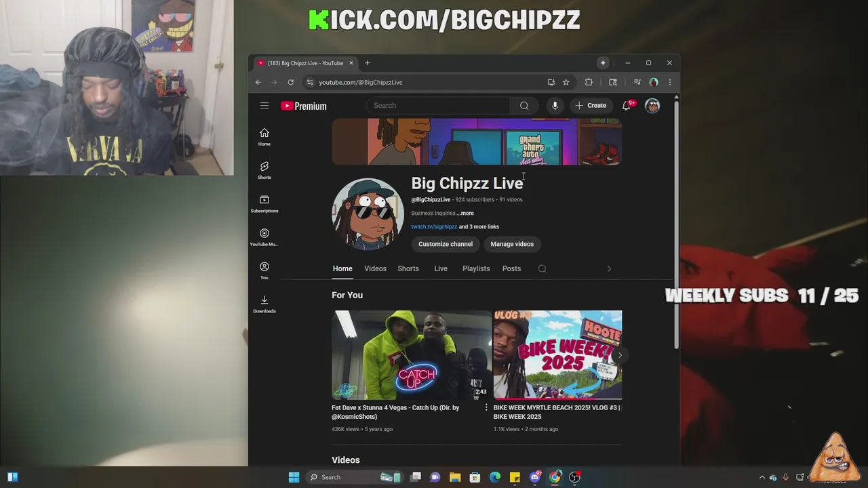Viewport: 868px width, 488px height.
Task: Open Sticky Notes from the taskbar
Action: click(515, 477)
